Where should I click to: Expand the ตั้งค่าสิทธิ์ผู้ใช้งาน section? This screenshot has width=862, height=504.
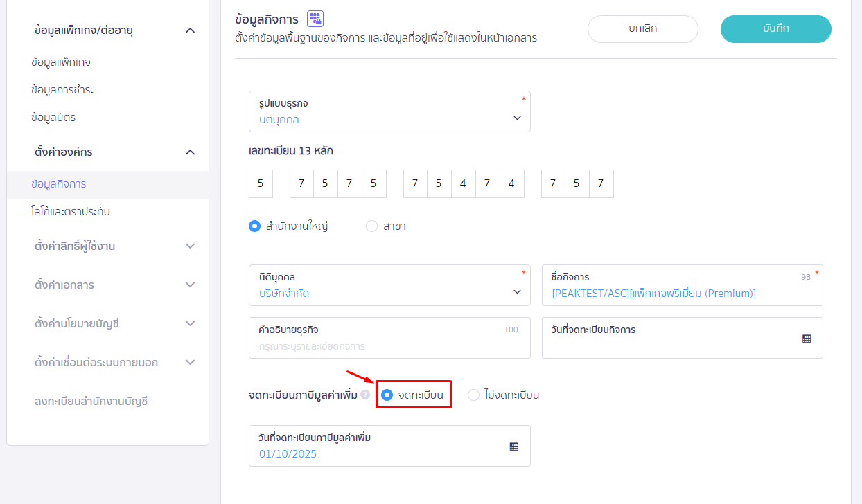coord(191,246)
